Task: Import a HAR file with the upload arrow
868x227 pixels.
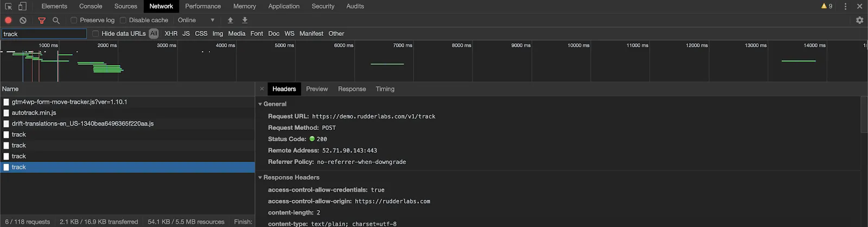Action: tap(230, 20)
